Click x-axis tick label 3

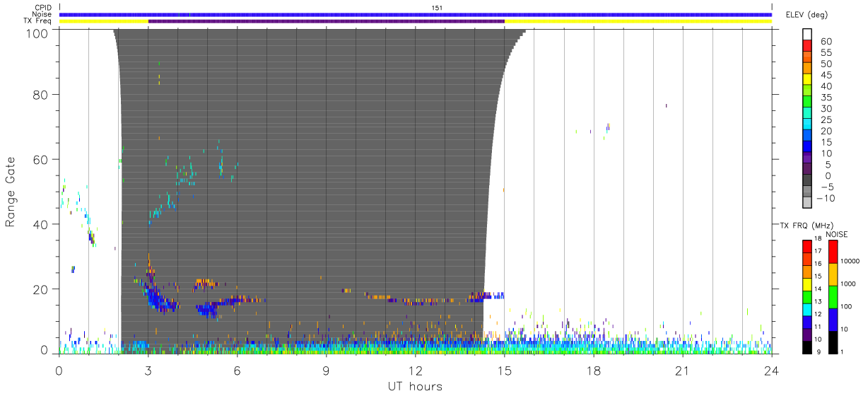tap(148, 371)
